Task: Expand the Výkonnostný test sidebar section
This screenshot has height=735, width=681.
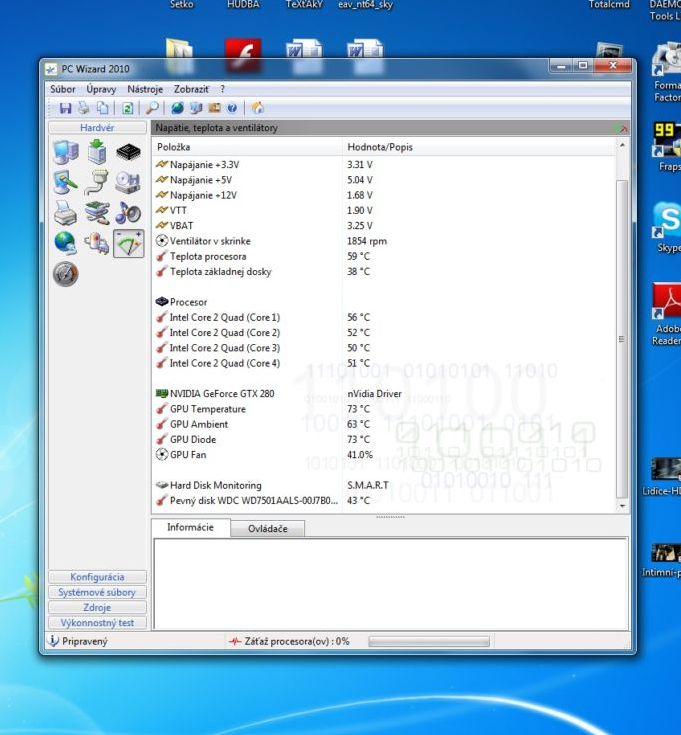Action: pos(97,623)
